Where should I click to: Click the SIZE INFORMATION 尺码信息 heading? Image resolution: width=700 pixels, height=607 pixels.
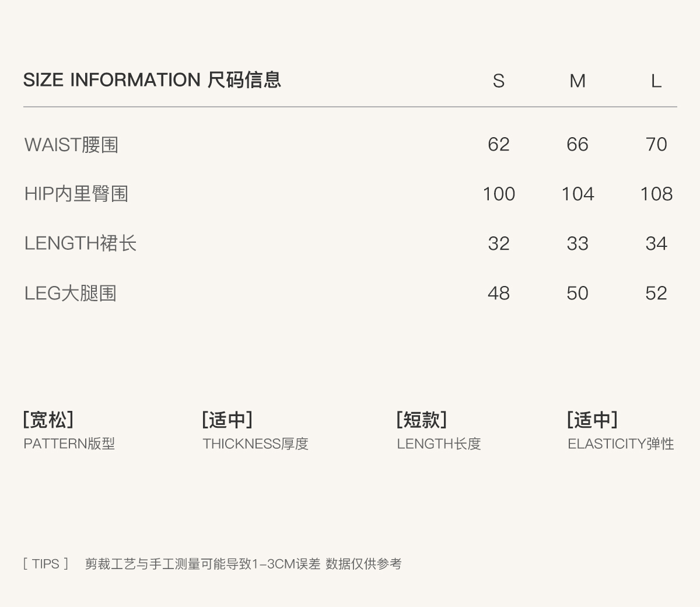click(x=152, y=79)
